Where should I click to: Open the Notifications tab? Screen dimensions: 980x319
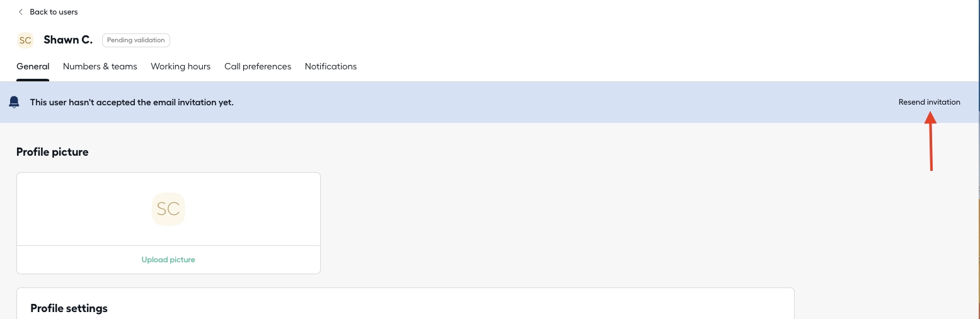tap(331, 66)
